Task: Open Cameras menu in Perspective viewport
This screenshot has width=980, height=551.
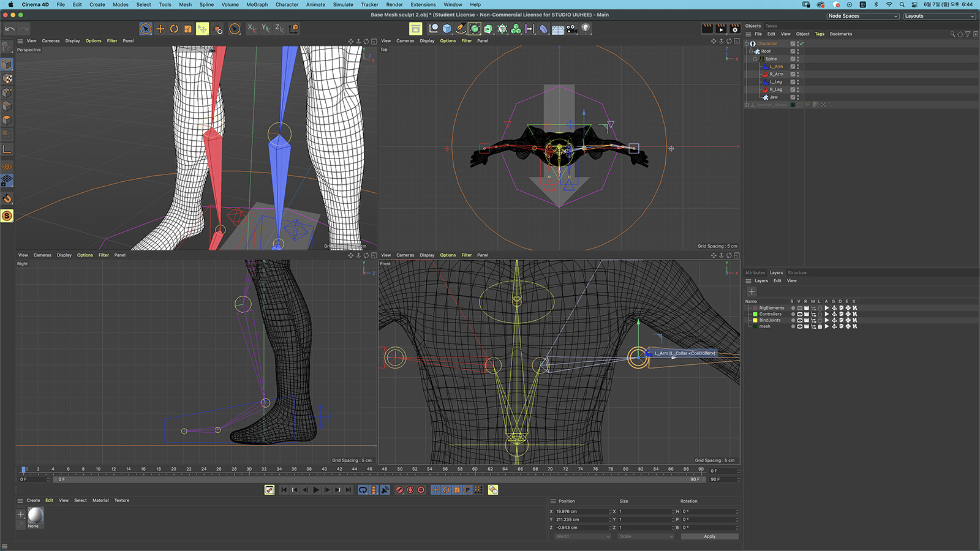Action: pos(51,41)
